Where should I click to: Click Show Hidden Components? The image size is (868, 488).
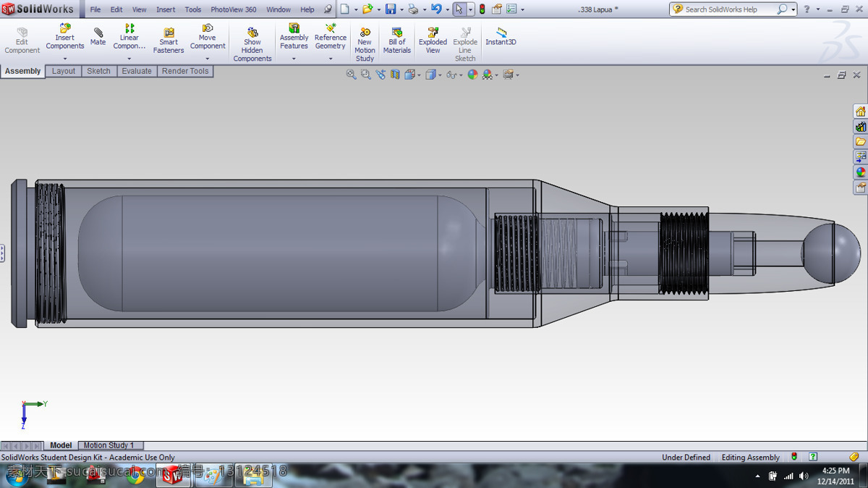pos(252,45)
